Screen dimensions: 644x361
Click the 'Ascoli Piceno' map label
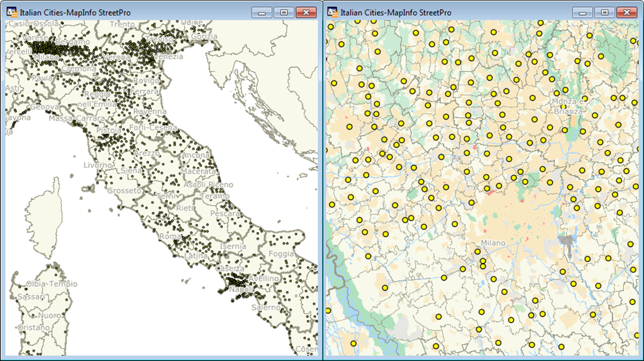pos(208,185)
